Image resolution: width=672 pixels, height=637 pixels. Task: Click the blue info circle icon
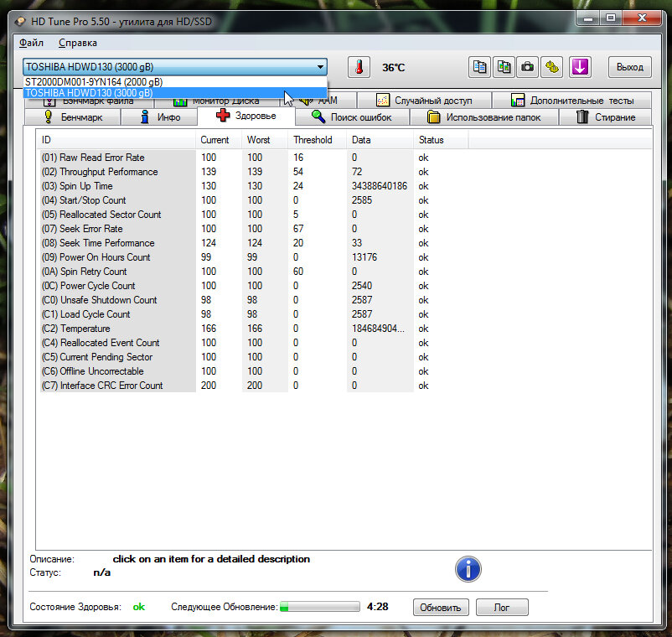(x=468, y=569)
